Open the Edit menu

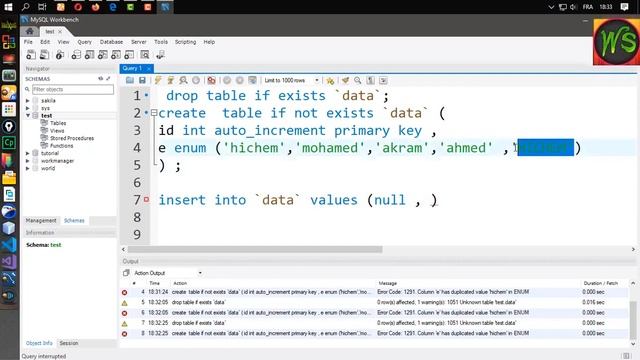point(45,42)
